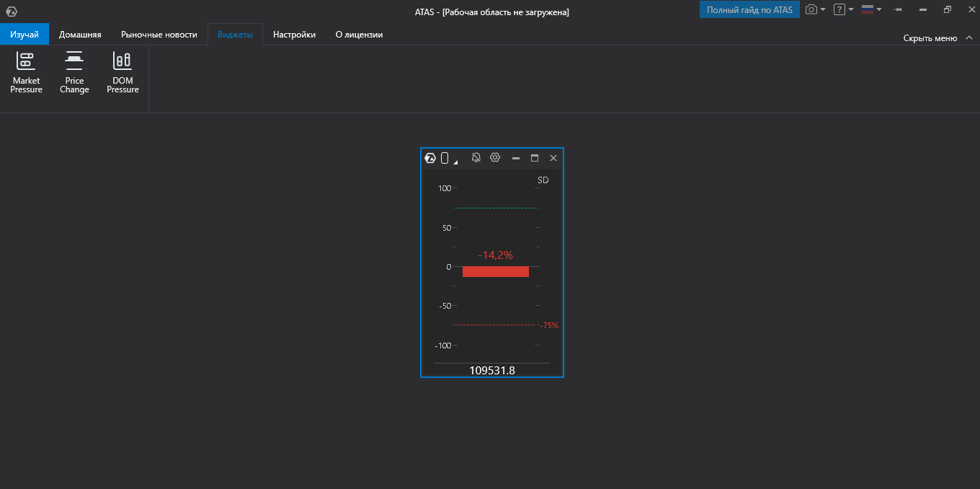
Task: Expand the help dropdown arrow
Action: (x=851, y=10)
